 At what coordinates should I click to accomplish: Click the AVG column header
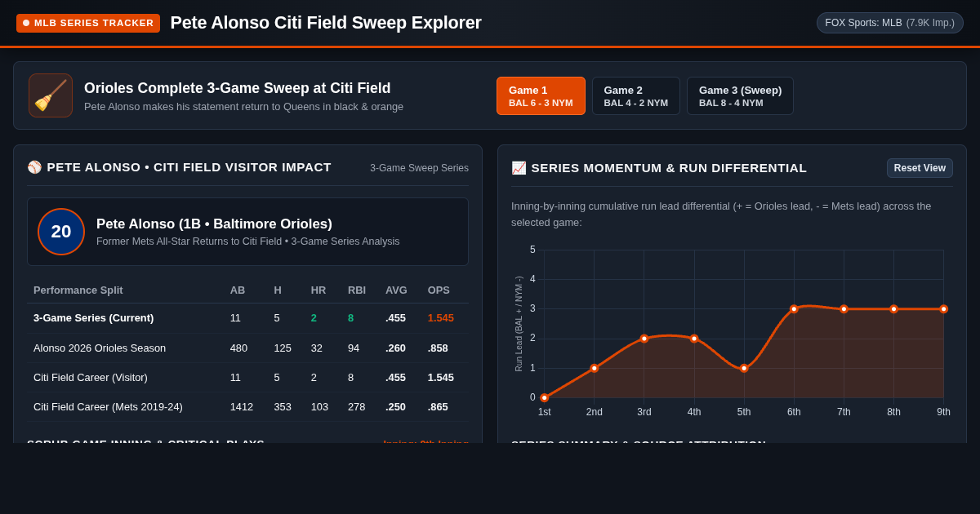pos(396,290)
